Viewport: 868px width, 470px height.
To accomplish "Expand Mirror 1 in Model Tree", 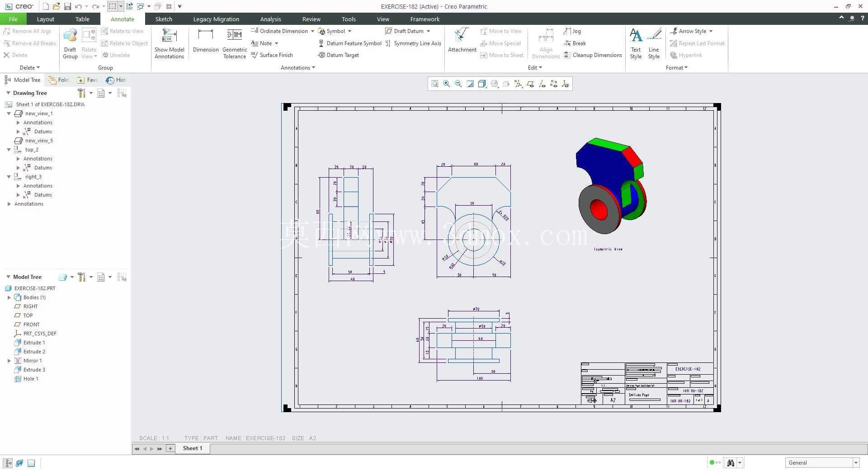I will pos(9,361).
